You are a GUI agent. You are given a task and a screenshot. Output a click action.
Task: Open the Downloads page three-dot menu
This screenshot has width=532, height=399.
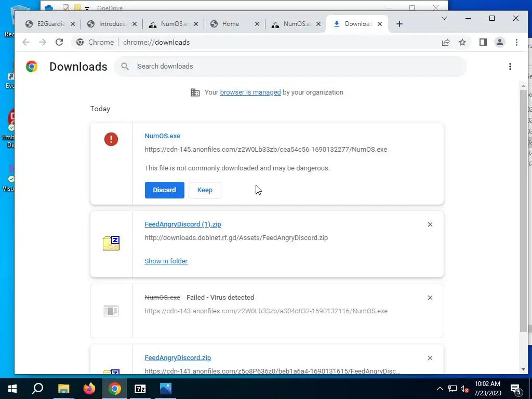coord(510,66)
